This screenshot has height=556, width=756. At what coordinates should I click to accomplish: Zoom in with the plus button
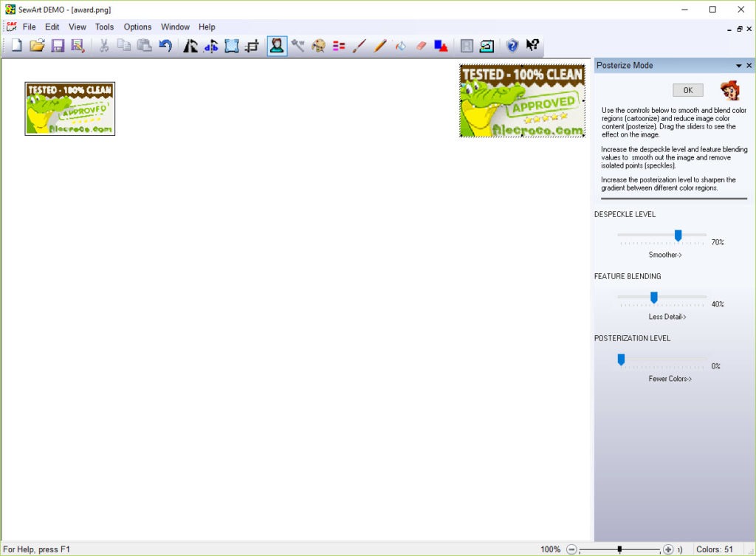point(667,549)
